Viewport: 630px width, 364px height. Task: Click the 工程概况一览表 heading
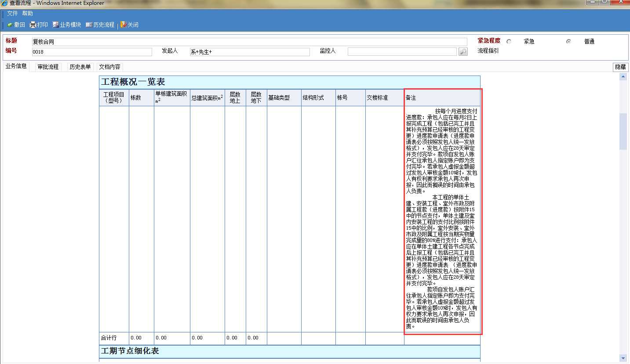(133, 82)
